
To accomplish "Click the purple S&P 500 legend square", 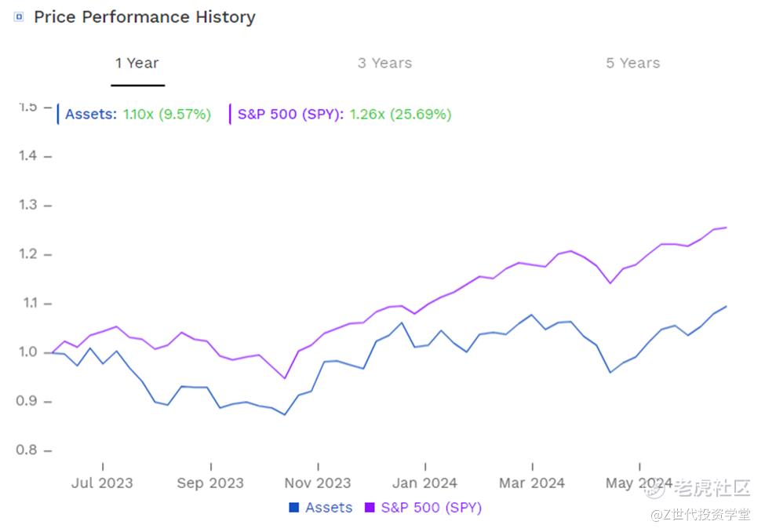I will [x=370, y=508].
